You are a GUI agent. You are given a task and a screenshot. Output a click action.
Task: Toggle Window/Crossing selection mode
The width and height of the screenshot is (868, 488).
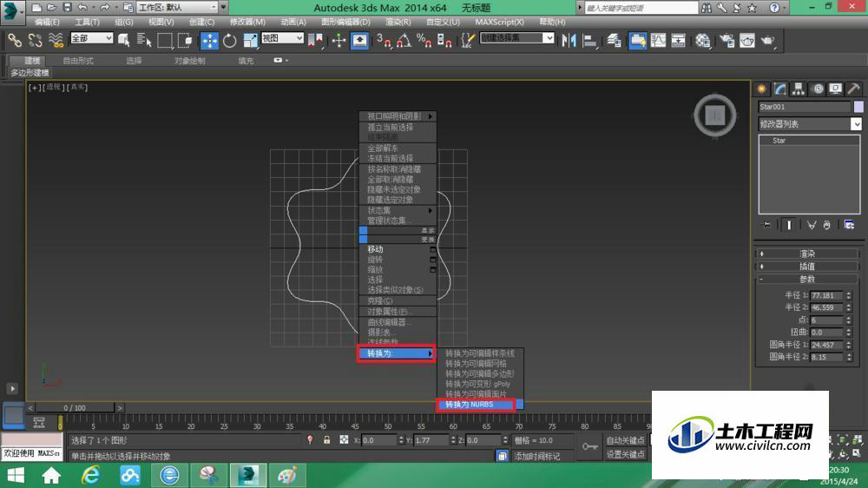coord(186,41)
